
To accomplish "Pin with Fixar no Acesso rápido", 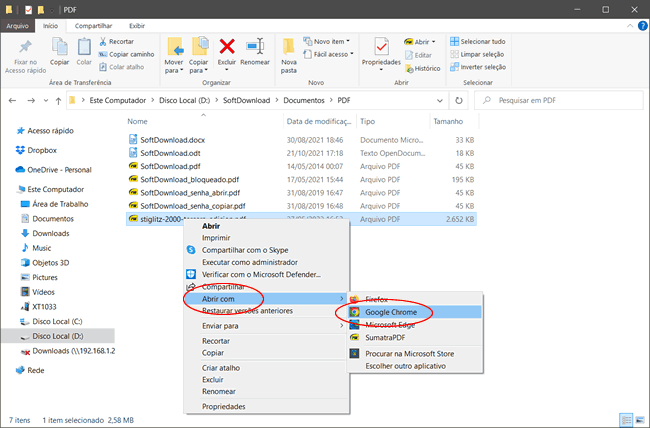I will 24,52.
